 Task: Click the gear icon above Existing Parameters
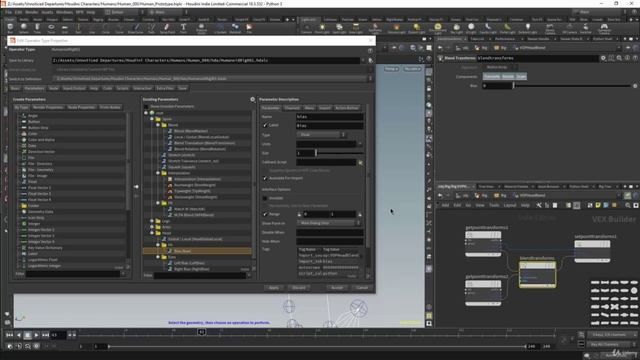coord(252,99)
